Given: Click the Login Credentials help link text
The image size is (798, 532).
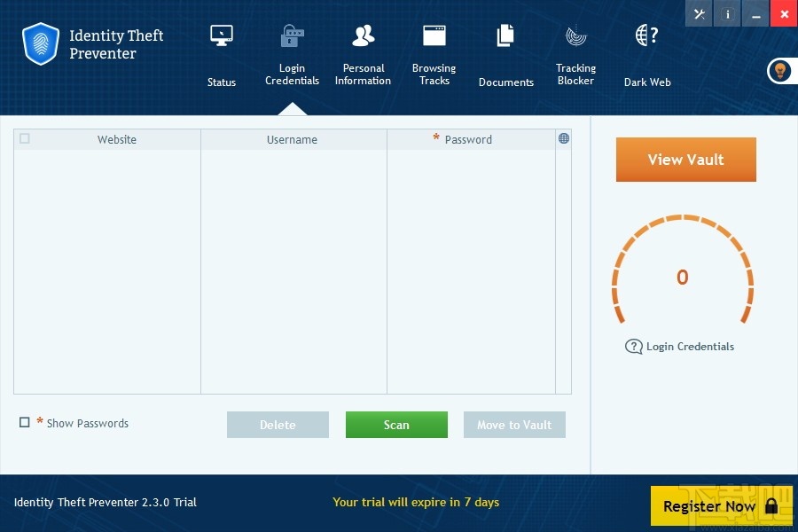Looking at the screenshot, I should coord(690,347).
